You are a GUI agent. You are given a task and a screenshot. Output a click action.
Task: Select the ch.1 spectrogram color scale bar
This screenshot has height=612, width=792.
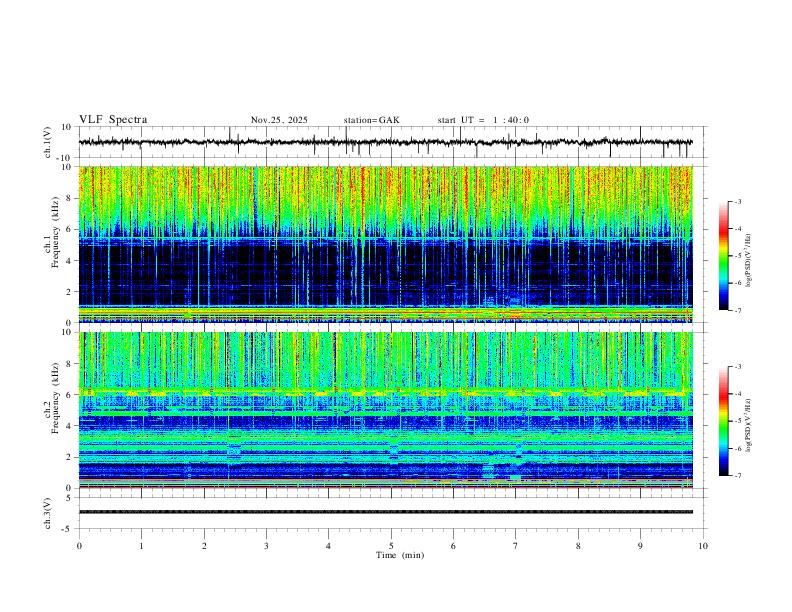click(723, 256)
